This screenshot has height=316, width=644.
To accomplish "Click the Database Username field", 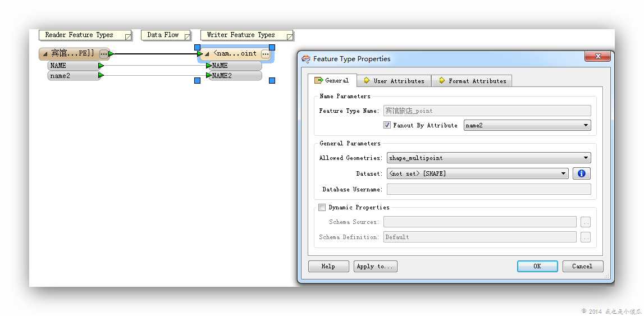I will pyautogui.click(x=488, y=189).
